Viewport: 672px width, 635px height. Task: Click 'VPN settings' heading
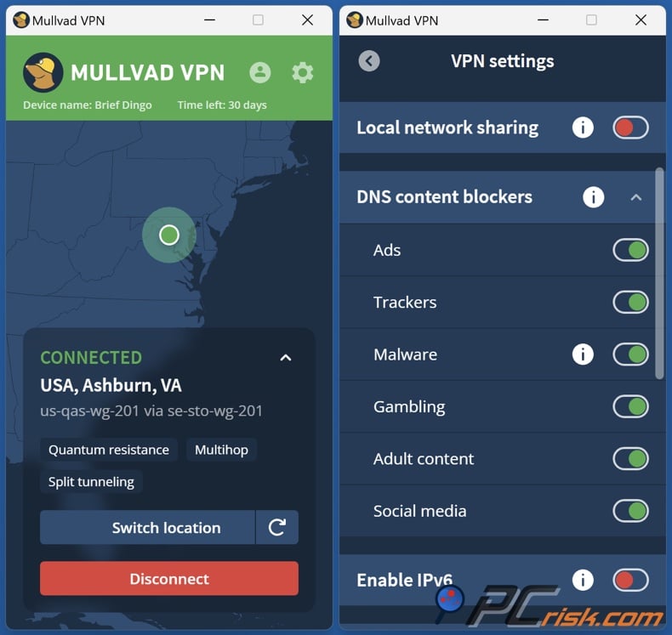[502, 61]
